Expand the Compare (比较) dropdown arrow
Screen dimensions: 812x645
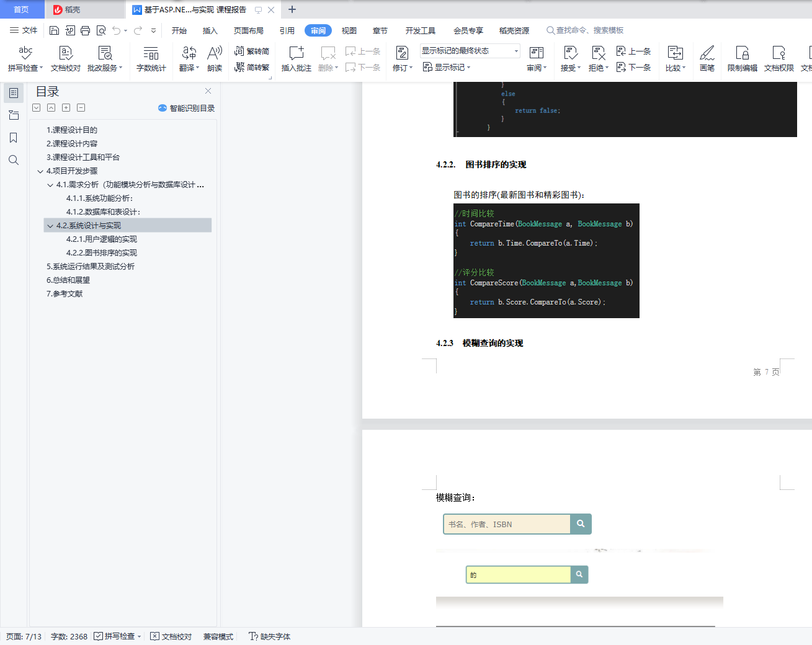point(684,68)
